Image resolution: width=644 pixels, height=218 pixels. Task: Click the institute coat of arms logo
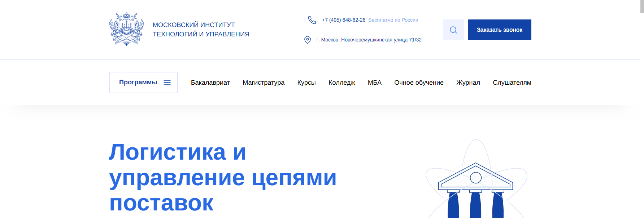pos(127,29)
